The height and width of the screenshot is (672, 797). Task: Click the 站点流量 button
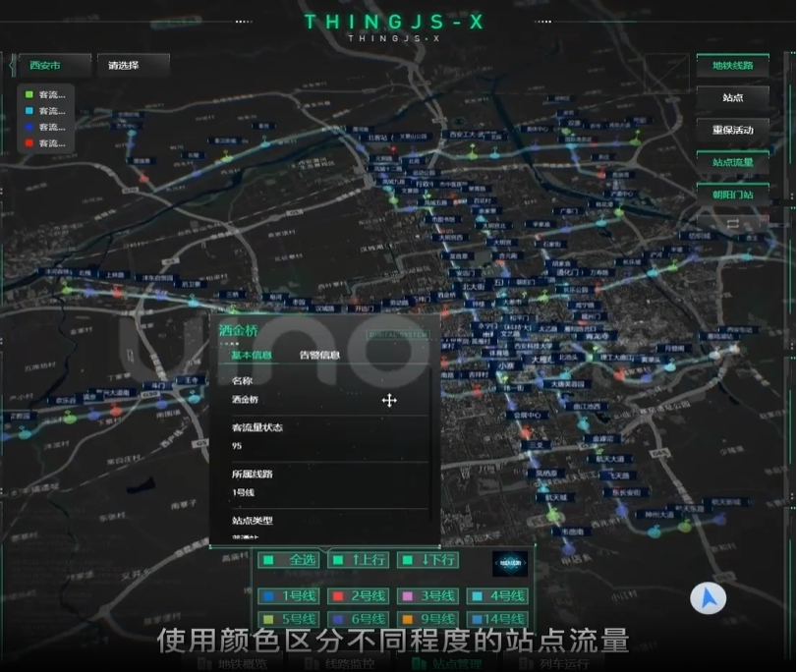tap(732, 162)
